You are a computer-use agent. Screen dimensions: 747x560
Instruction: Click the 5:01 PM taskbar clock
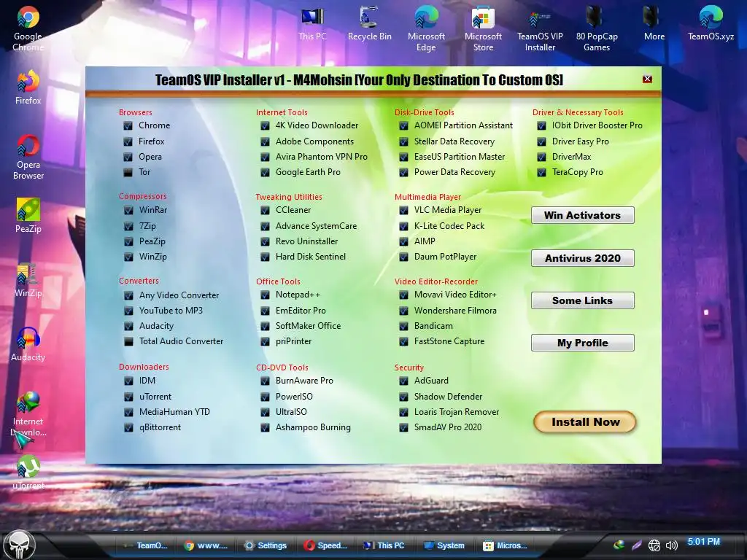[704, 542]
